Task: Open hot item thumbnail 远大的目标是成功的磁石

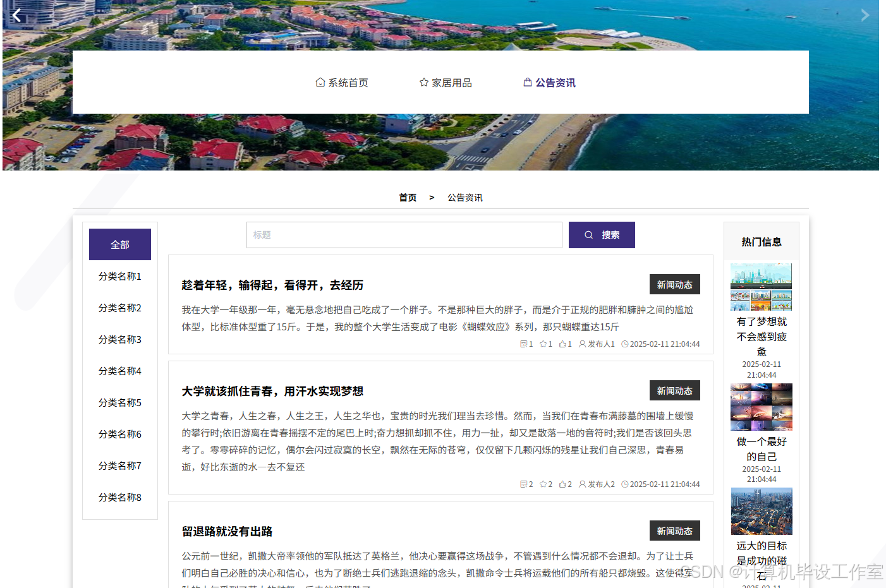Action: (x=762, y=512)
